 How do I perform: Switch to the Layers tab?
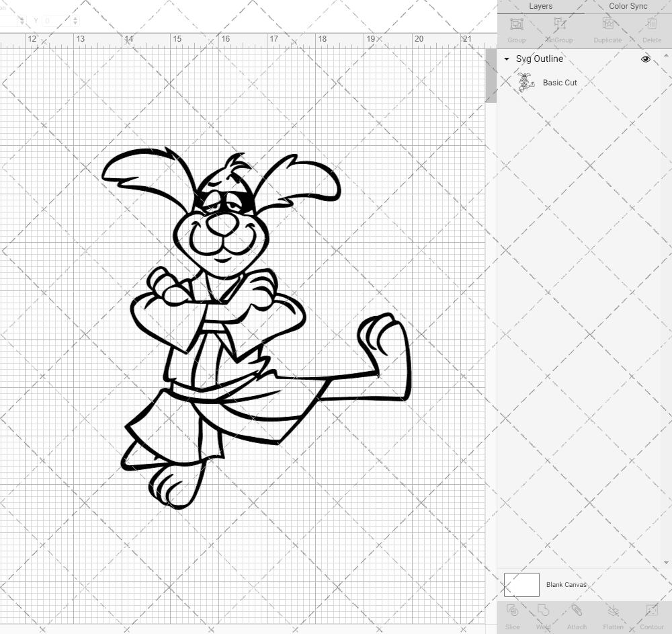coord(540,7)
